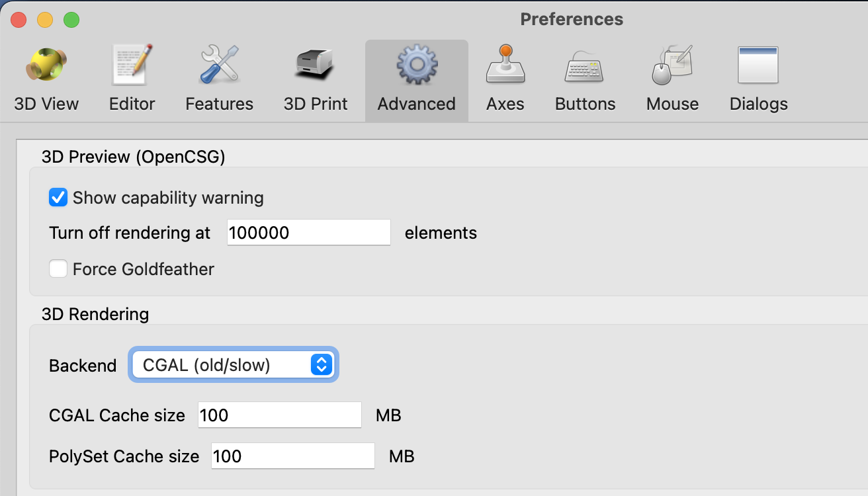This screenshot has width=868, height=496.
Task: Enable the Force Goldfeather checkbox
Action: pos(59,269)
